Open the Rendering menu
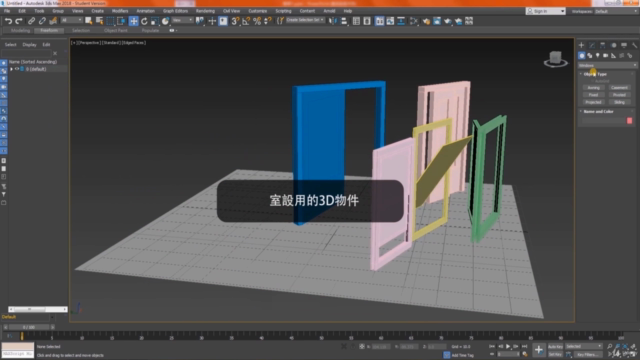The image size is (640, 360). click(205, 11)
